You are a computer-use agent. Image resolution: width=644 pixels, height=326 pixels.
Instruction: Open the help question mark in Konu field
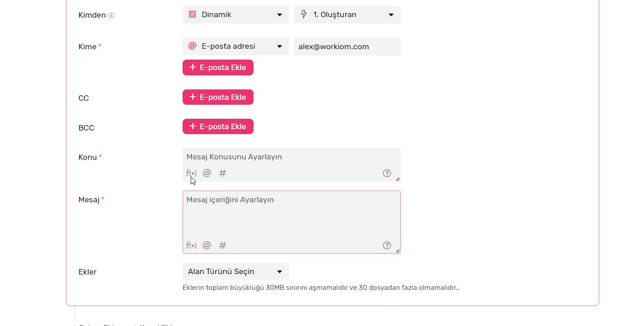(x=387, y=173)
